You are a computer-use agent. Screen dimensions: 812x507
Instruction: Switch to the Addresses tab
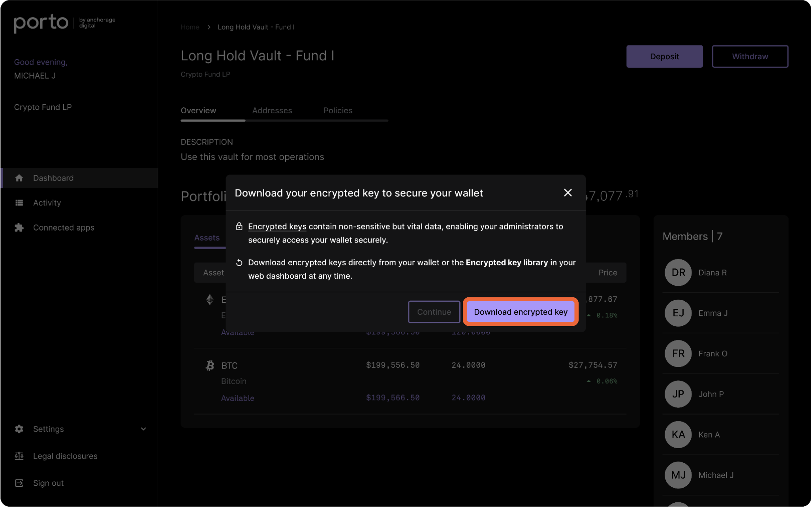[272, 111]
